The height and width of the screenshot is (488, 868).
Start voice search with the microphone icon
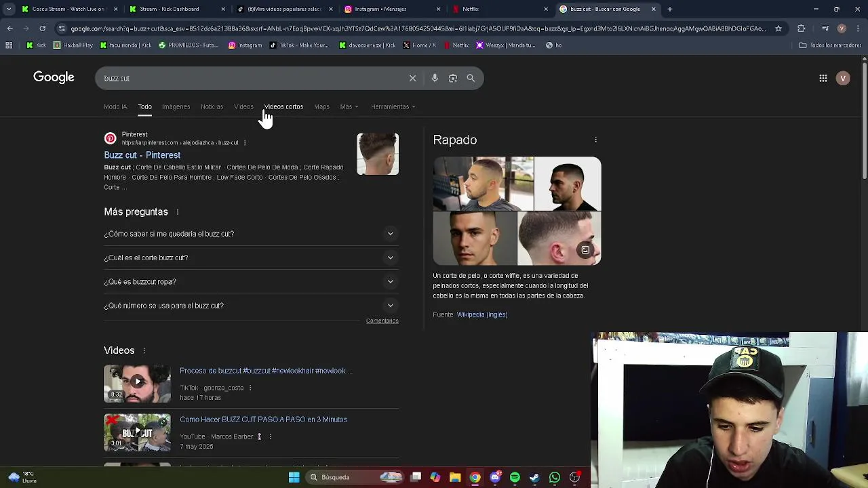[435, 78]
